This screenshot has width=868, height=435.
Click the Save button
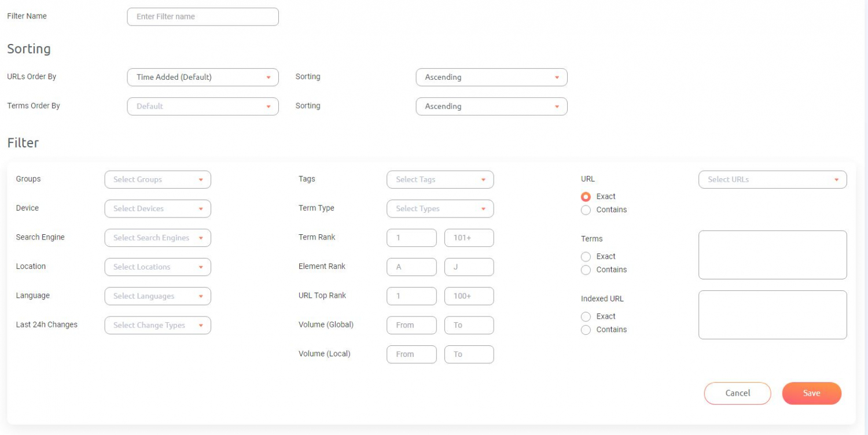pos(811,393)
